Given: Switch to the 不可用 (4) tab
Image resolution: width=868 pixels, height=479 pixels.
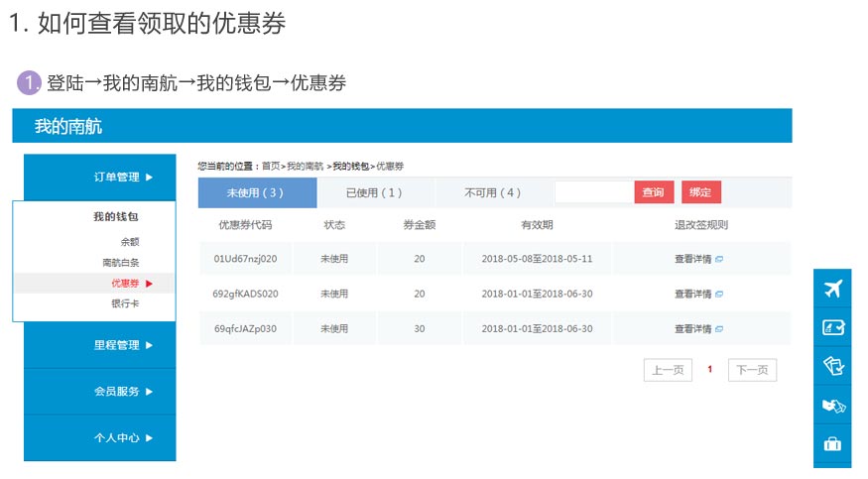Looking at the screenshot, I should tap(492, 193).
